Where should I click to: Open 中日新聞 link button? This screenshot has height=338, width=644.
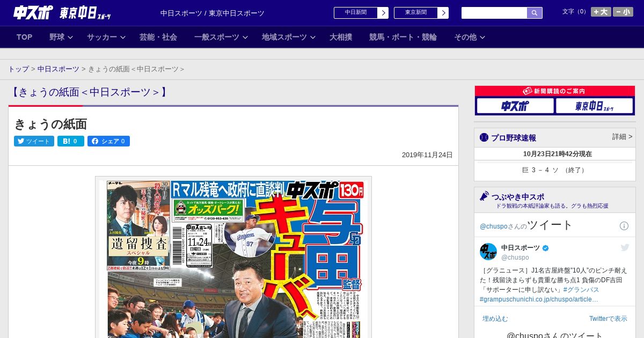click(355, 13)
